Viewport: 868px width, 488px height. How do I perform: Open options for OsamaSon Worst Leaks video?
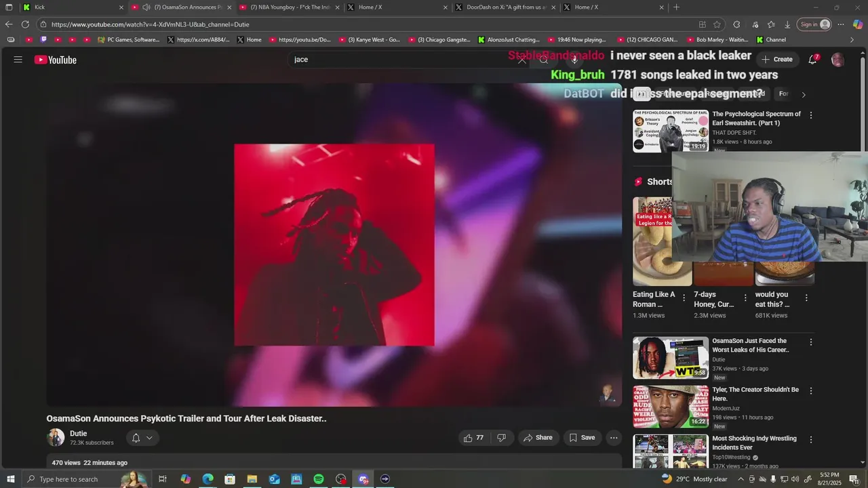click(810, 342)
